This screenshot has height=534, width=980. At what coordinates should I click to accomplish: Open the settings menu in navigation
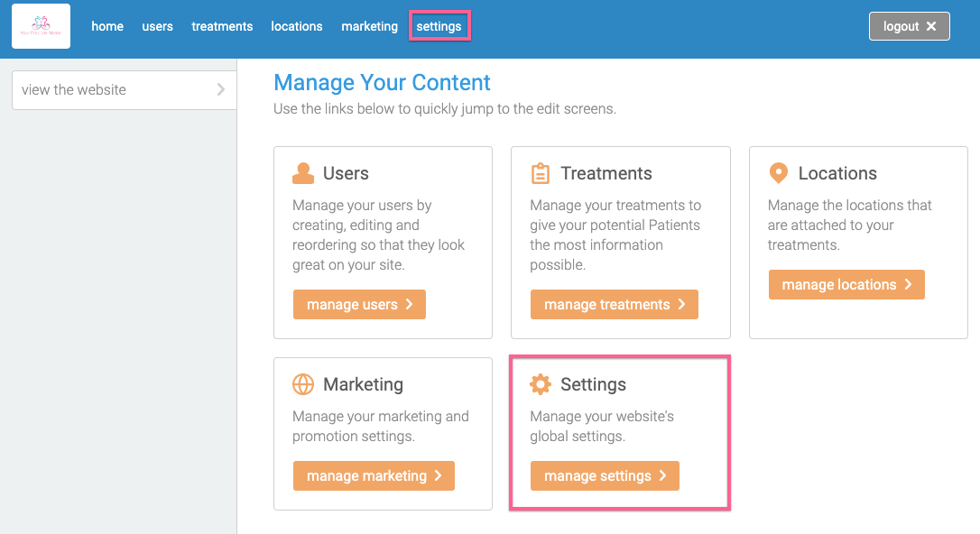439,26
